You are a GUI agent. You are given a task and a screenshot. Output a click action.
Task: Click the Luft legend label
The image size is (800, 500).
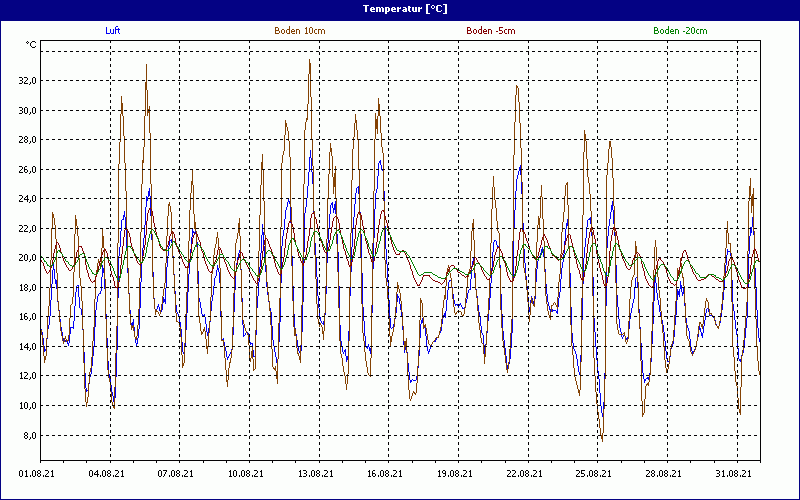tap(113, 31)
